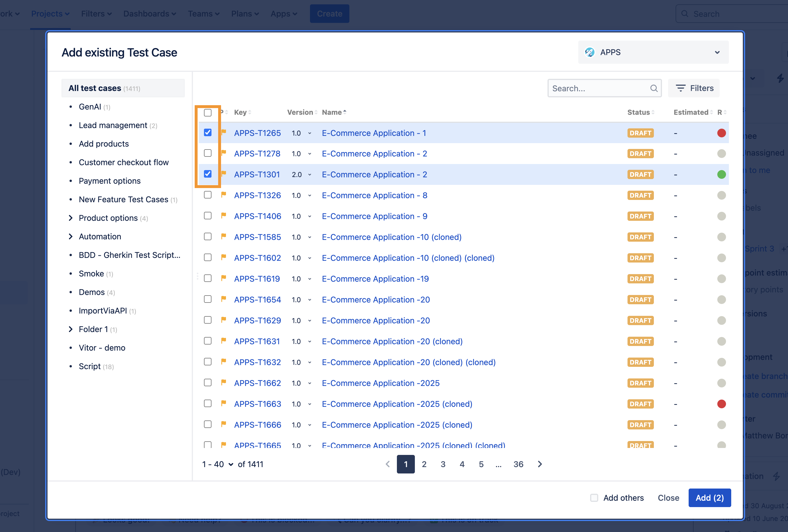Click the previous page arrow
The width and height of the screenshot is (788, 532).
[x=388, y=464]
